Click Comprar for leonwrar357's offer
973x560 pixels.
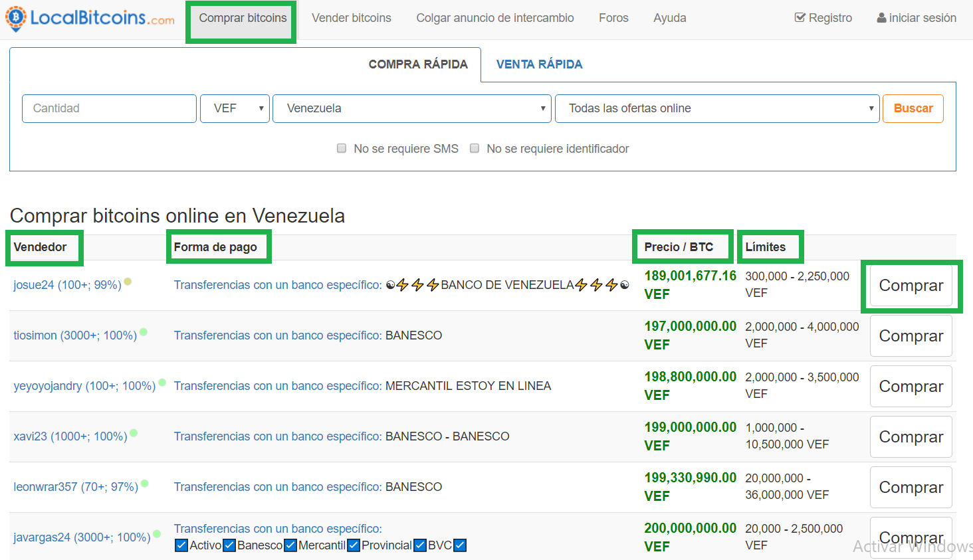(x=911, y=488)
